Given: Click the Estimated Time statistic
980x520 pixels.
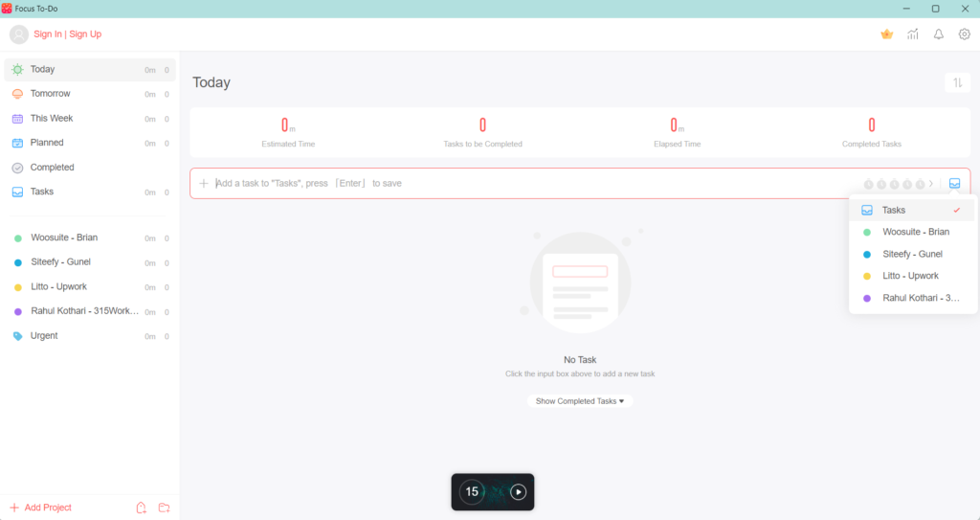Looking at the screenshot, I should click(x=288, y=133).
